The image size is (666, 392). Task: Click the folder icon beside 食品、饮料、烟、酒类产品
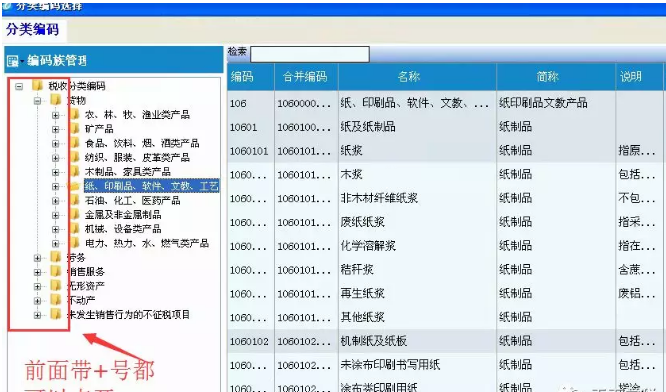(x=74, y=143)
